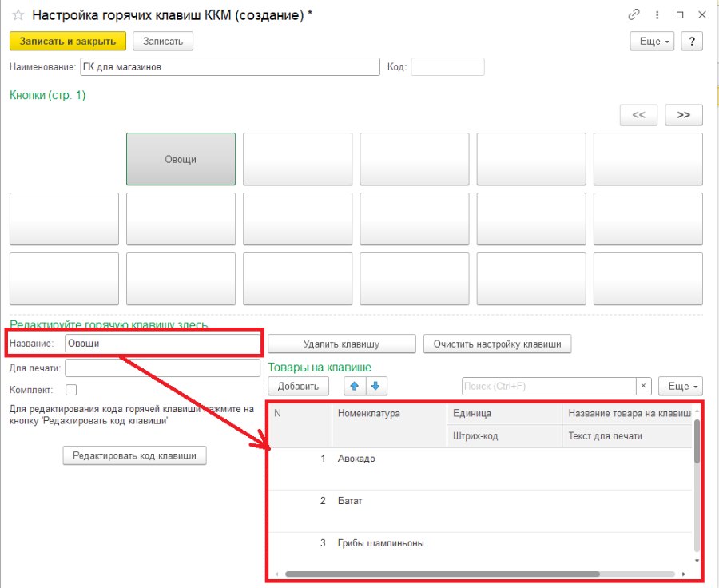Click the Единица column header
Image resolution: width=719 pixels, height=588 pixels.
click(504, 414)
